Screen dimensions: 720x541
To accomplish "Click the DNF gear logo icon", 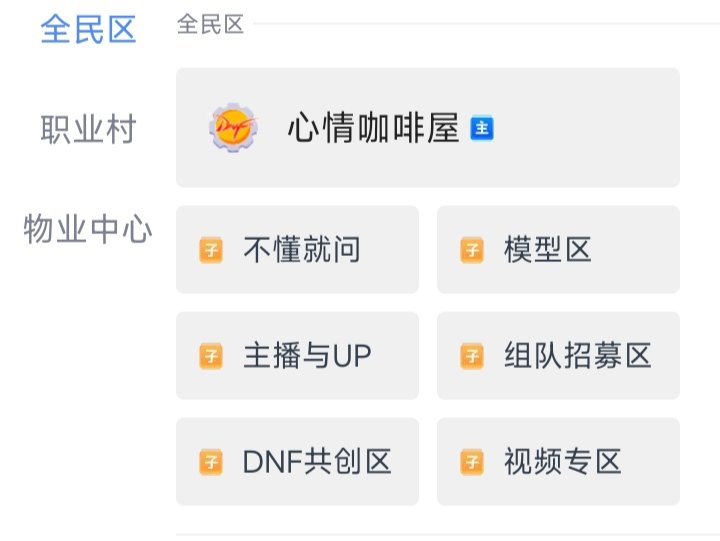I will pos(232,128).
